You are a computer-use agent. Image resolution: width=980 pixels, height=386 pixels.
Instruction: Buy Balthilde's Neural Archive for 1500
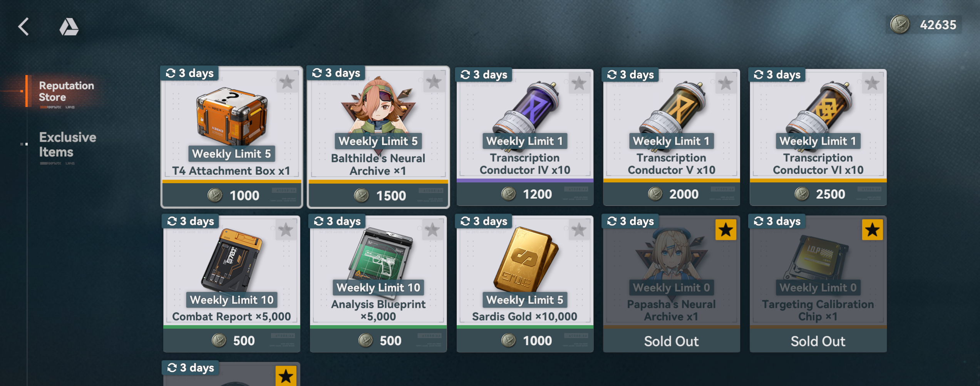click(379, 195)
